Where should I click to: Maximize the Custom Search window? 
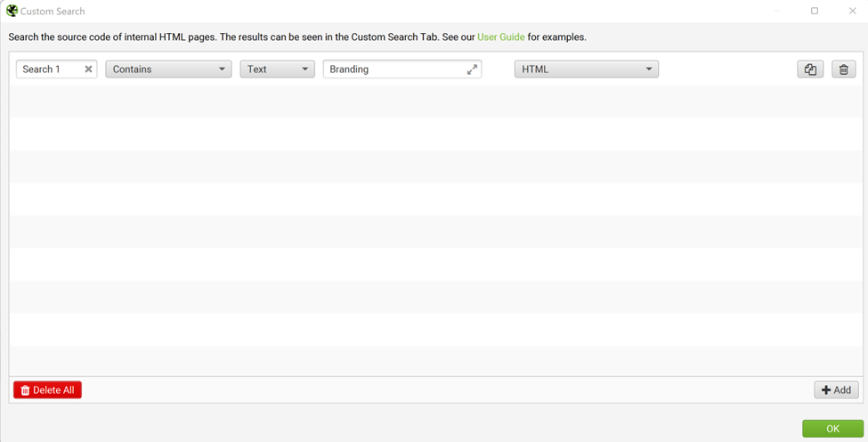coord(815,12)
